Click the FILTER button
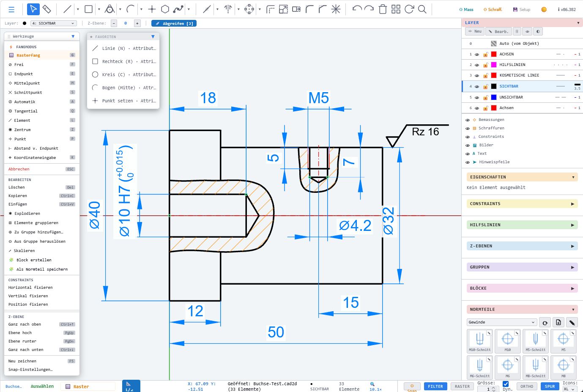The width and height of the screenshot is (583, 392). [x=435, y=387]
